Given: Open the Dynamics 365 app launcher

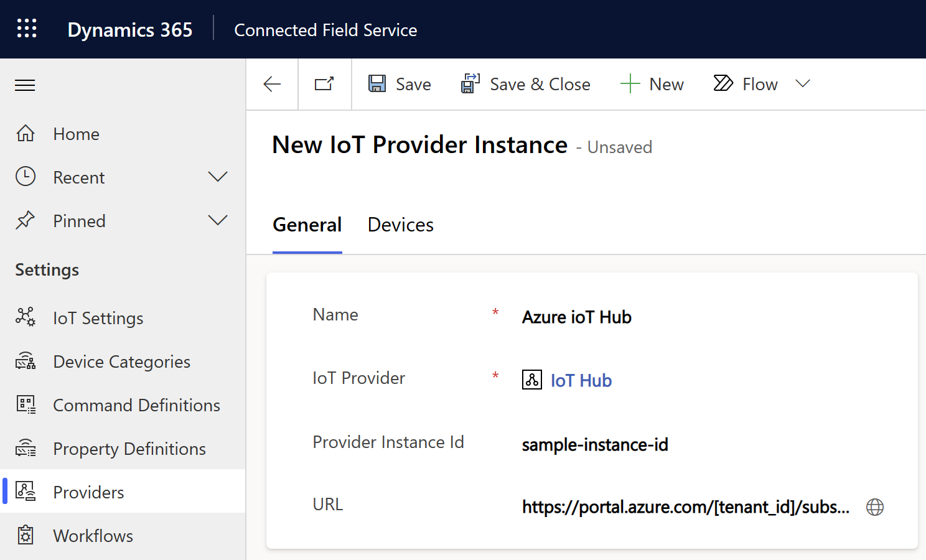Looking at the screenshot, I should (27, 28).
